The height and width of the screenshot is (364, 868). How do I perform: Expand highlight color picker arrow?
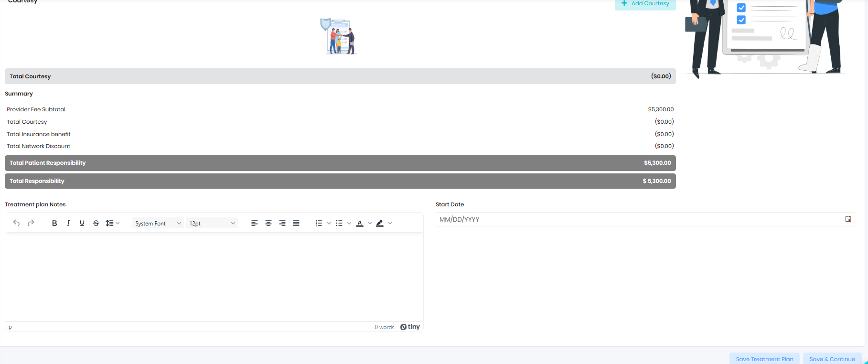click(x=390, y=223)
